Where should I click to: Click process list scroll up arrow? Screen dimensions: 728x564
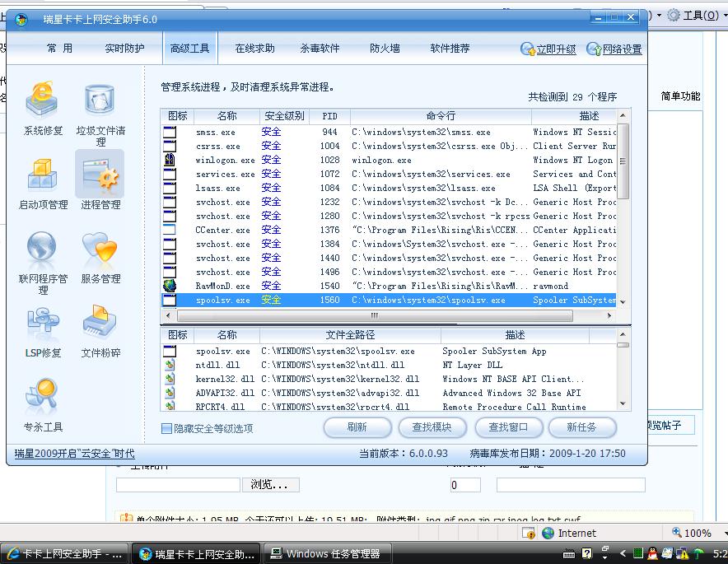[623, 115]
